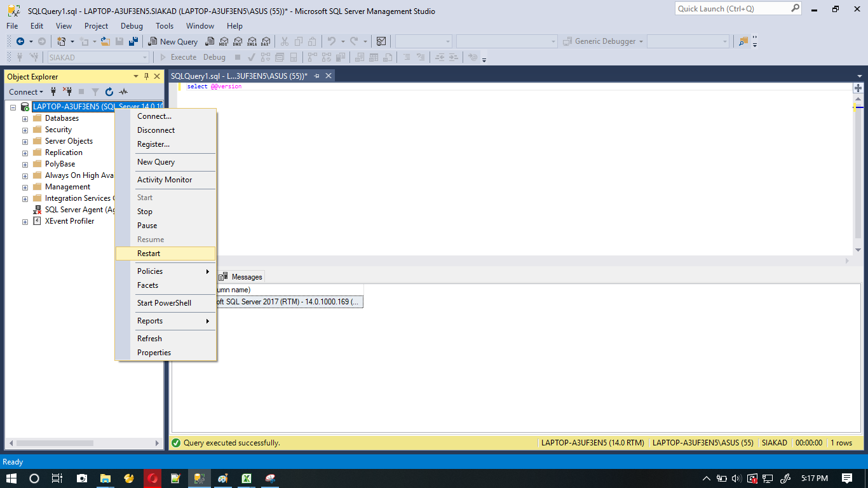Open Activity Monitor via the pulse icon

(x=125, y=91)
